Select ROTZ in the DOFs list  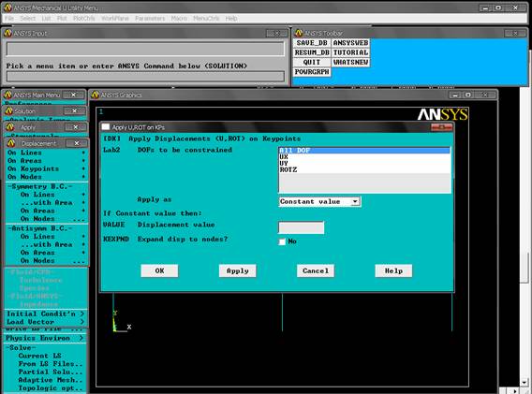coord(364,170)
